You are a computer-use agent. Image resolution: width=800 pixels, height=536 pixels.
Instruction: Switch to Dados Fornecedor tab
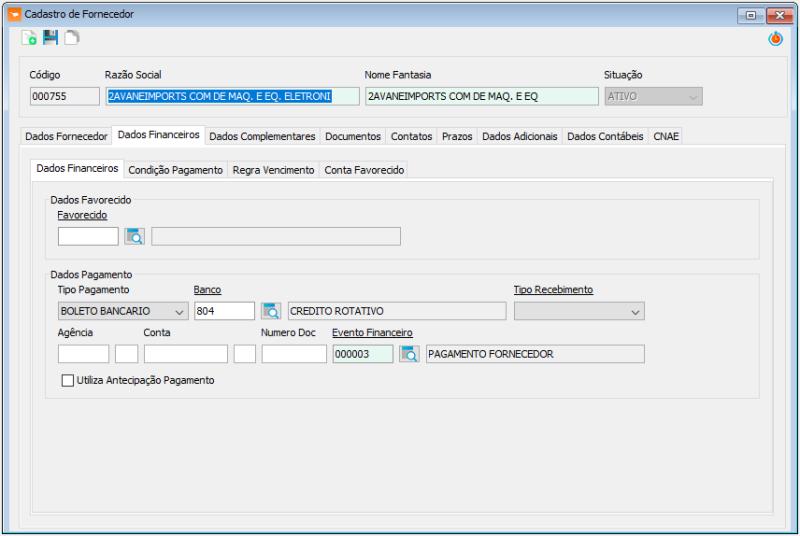(66, 137)
